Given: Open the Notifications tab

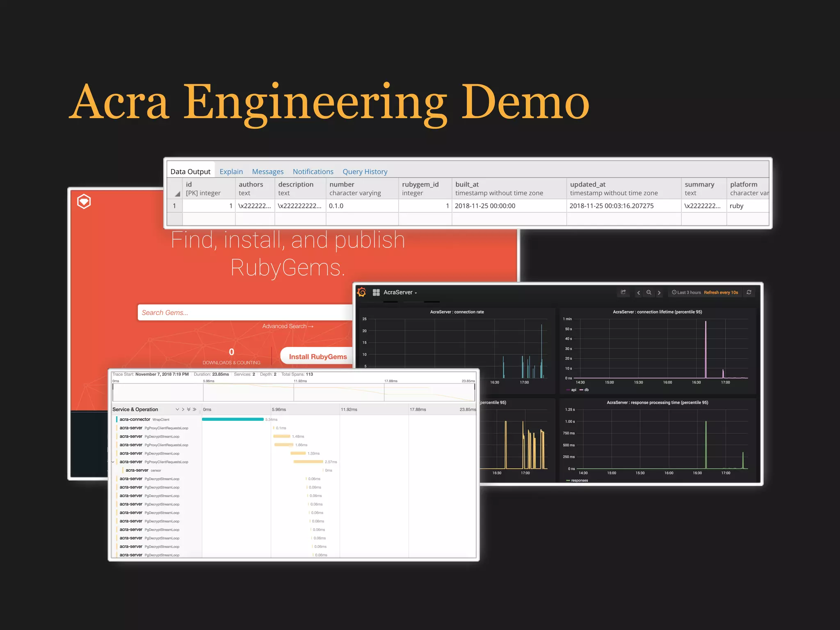Looking at the screenshot, I should (x=313, y=171).
